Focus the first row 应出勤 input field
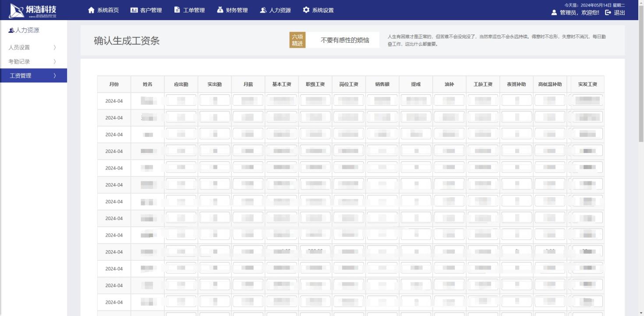The width and height of the screenshot is (644, 316). point(181,101)
